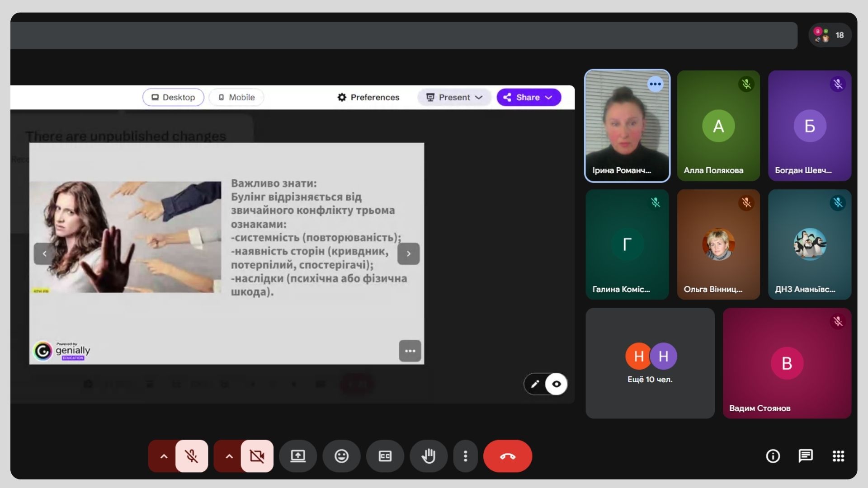
Task: Open the chat panel icon
Action: (805, 456)
